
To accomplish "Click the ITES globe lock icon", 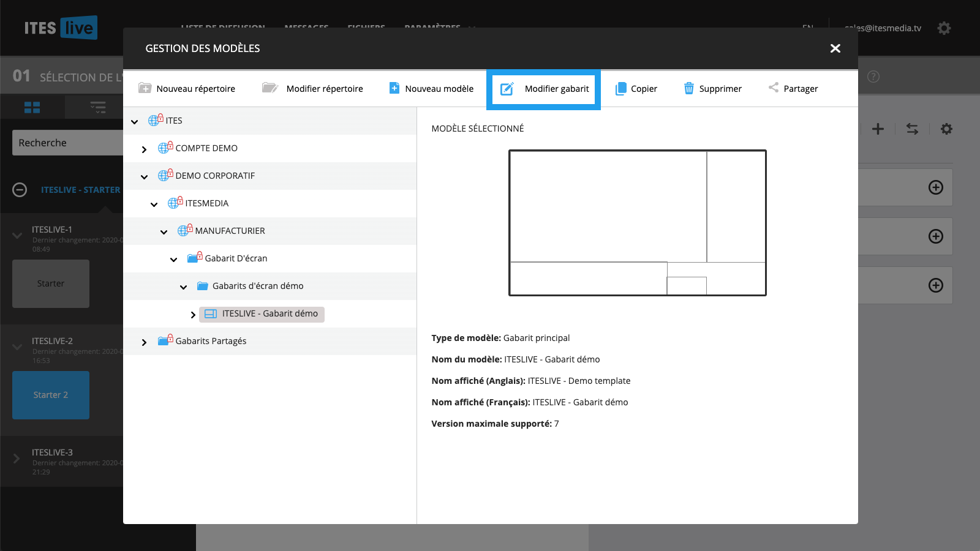I will click(156, 120).
